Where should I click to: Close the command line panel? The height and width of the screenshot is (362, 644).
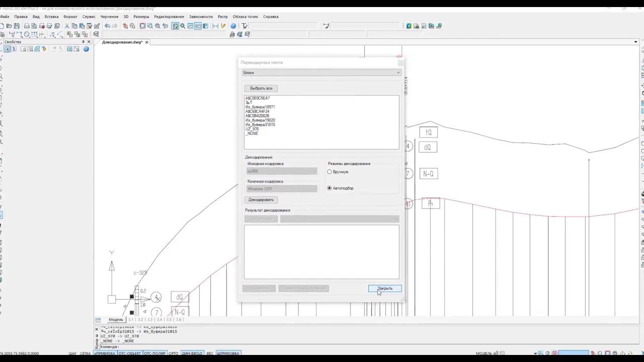click(x=97, y=330)
